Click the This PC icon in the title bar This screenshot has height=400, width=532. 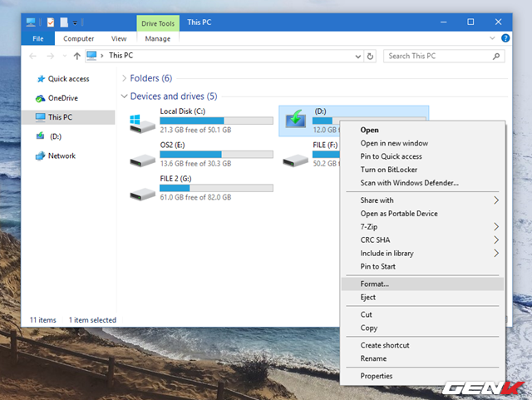pyautogui.click(x=31, y=22)
